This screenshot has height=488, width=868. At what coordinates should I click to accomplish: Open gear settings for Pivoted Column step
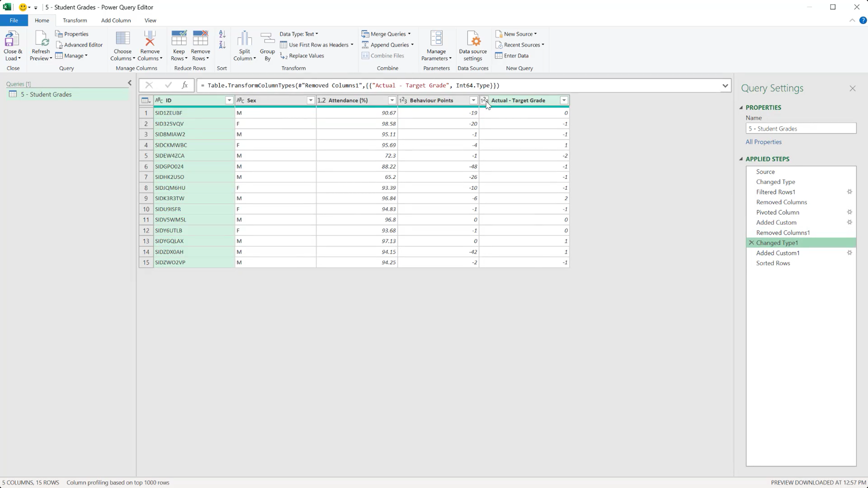[x=849, y=212]
